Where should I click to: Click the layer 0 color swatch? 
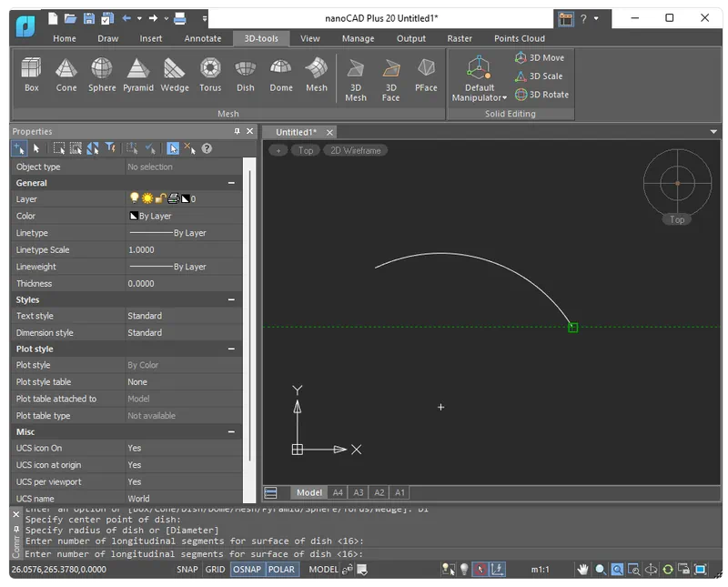coord(186,198)
